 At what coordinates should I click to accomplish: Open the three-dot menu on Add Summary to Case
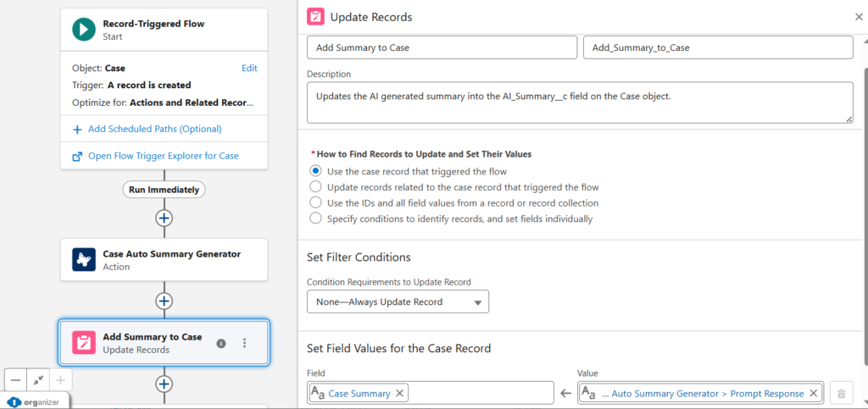click(245, 343)
